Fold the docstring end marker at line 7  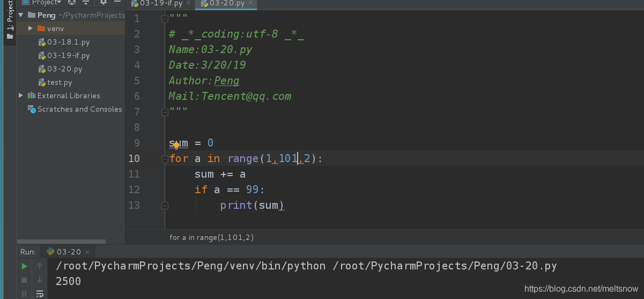click(165, 112)
